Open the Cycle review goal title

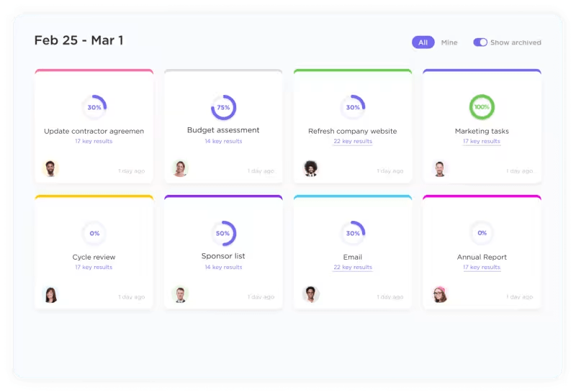point(94,257)
